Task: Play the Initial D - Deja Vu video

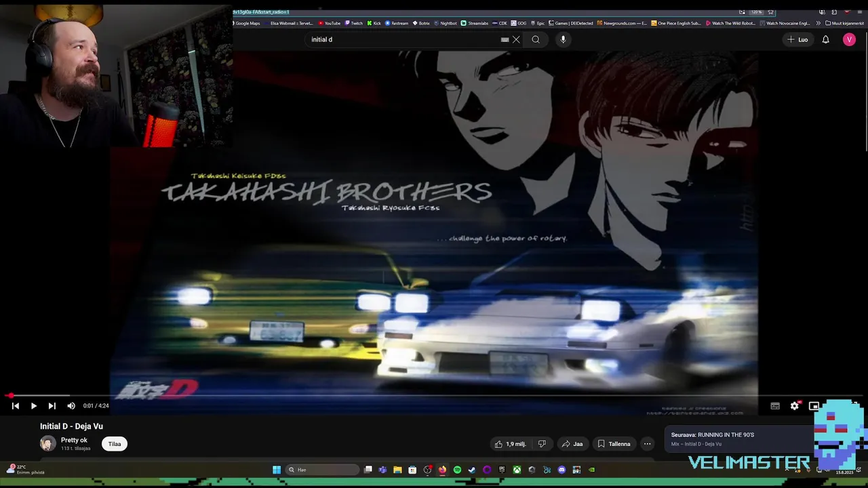Action: coord(33,406)
